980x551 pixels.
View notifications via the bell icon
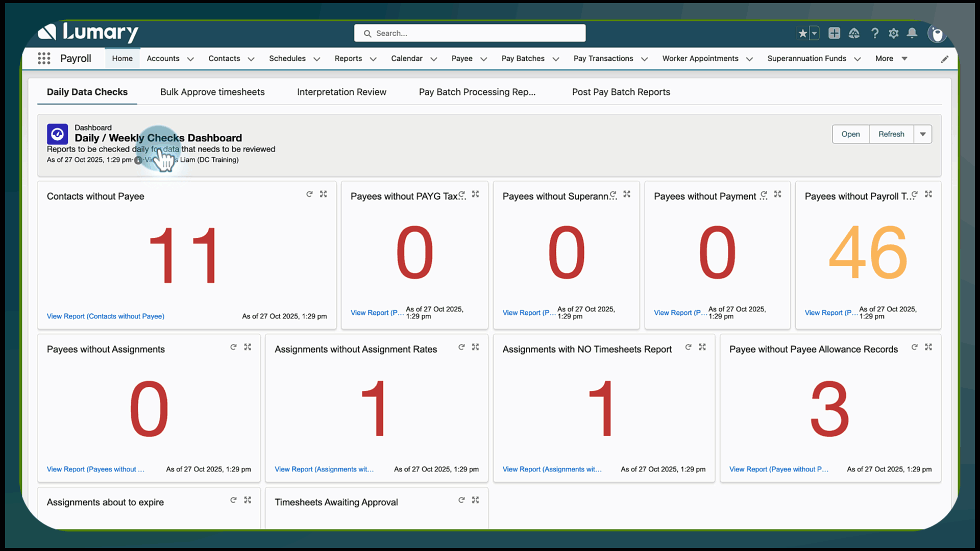pyautogui.click(x=912, y=33)
